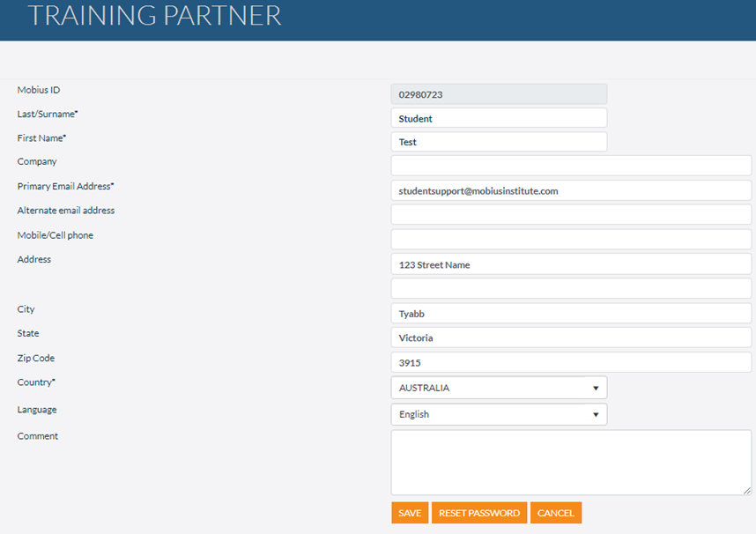Click the Save button
This screenshot has height=534, width=756.
(x=410, y=513)
